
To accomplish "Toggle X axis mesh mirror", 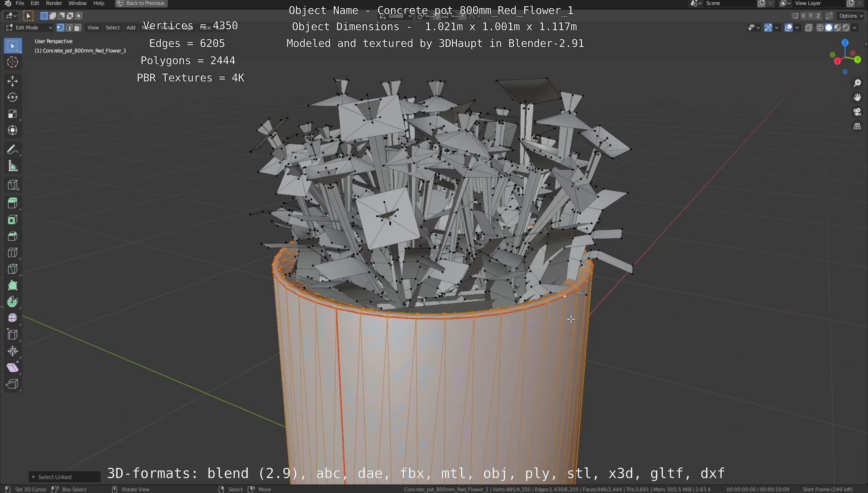I will (x=803, y=16).
